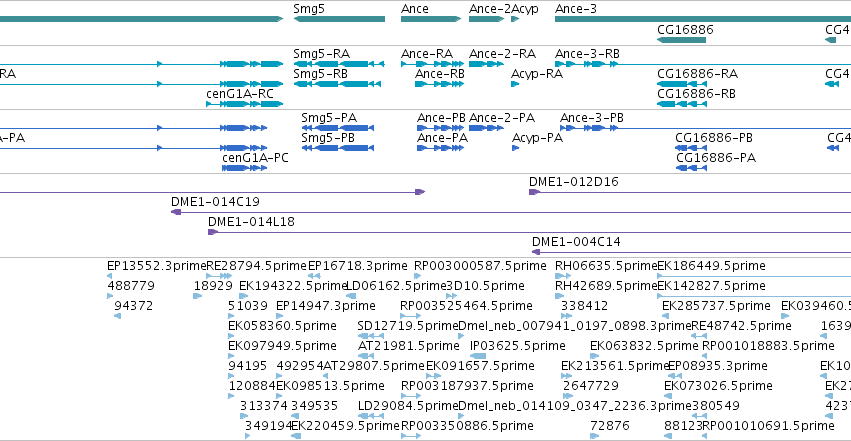Select the Ance-2 gene bar glyph
This screenshot has height=441, width=851.
point(486,20)
